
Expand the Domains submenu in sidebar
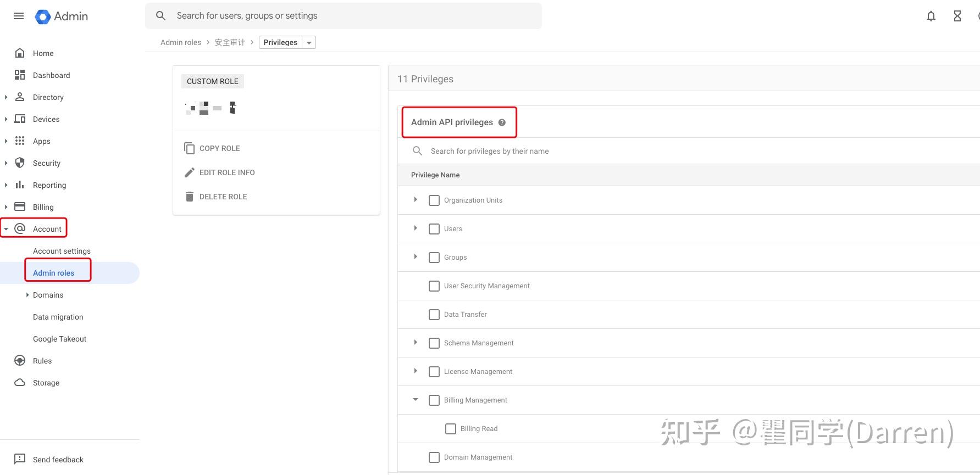(27, 295)
